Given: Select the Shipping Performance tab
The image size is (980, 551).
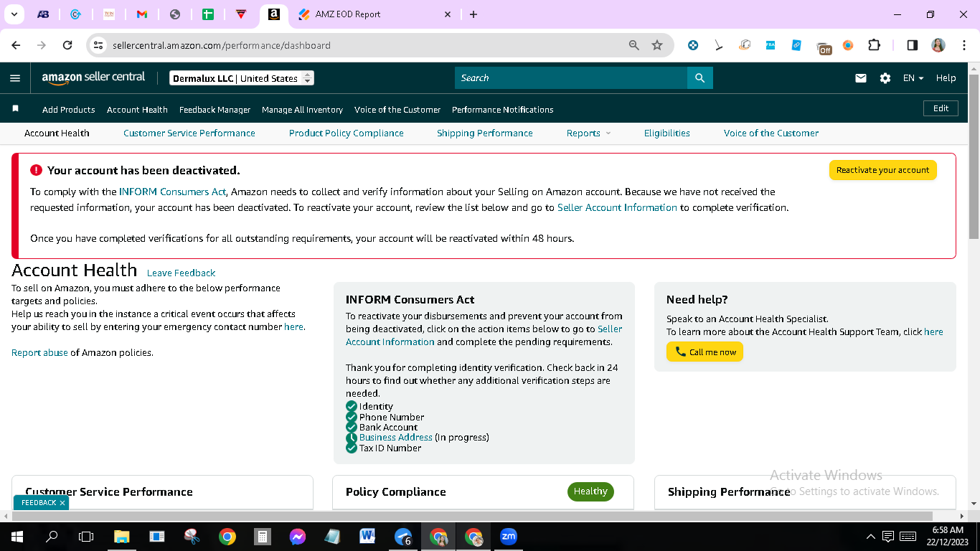Looking at the screenshot, I should (485, 133).
